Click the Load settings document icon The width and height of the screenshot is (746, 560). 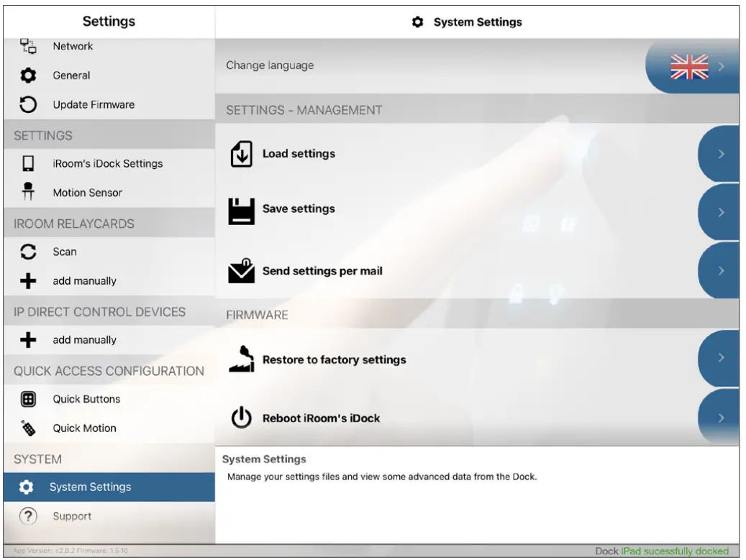click(242, 153)
